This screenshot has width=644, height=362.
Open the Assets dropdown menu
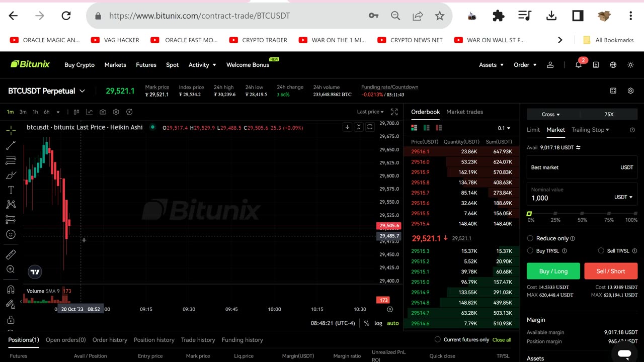point(492,65)
